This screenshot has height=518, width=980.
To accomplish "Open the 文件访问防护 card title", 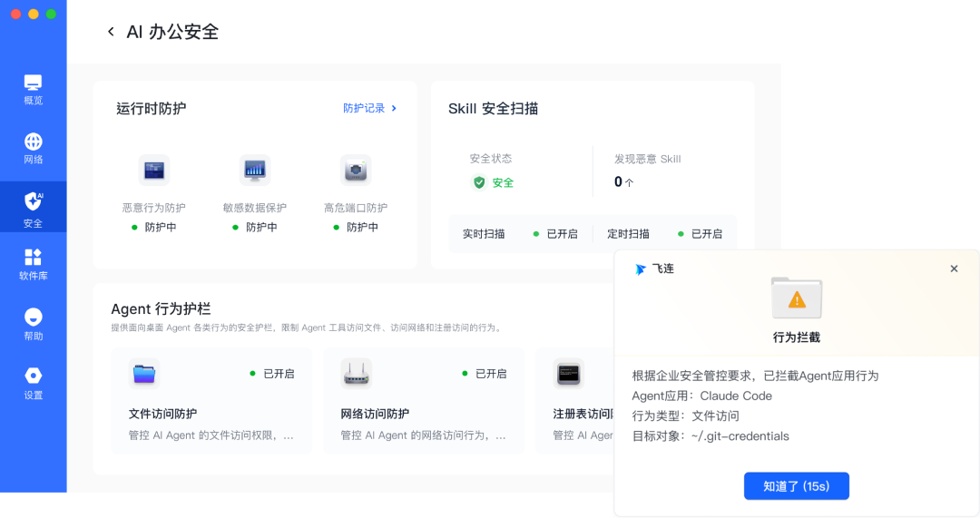I will click(x=162, y=414).
